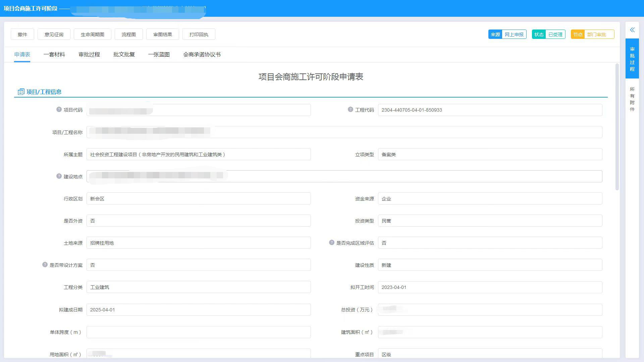644x362 pixels.
Task: Click 打印回执 to print receipt
Action: (x=199, y=34)
